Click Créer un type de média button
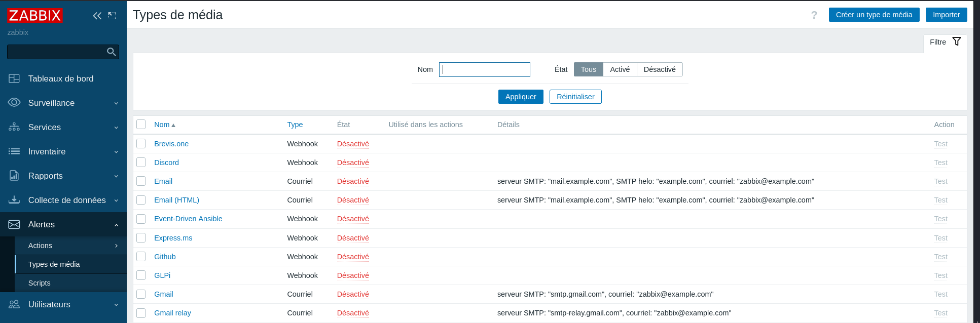Viewport: 980px width, 323px height. [x=874, y=15]
